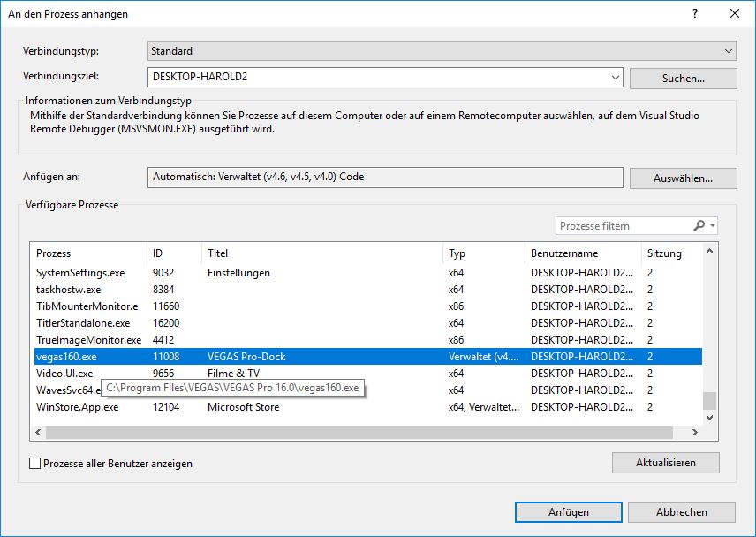
Task: Sort the list by Prozess column header
Action: point(87,253)
